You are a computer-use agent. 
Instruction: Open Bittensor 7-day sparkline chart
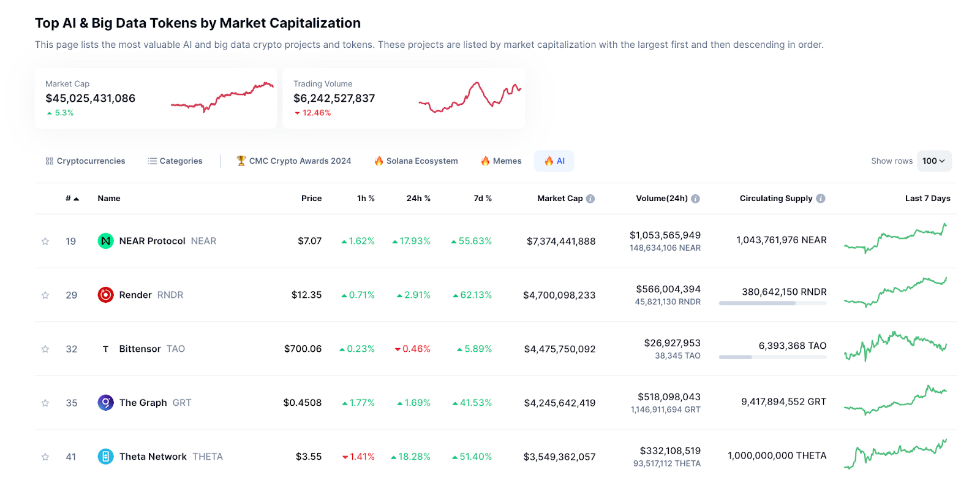pos(895,346)
